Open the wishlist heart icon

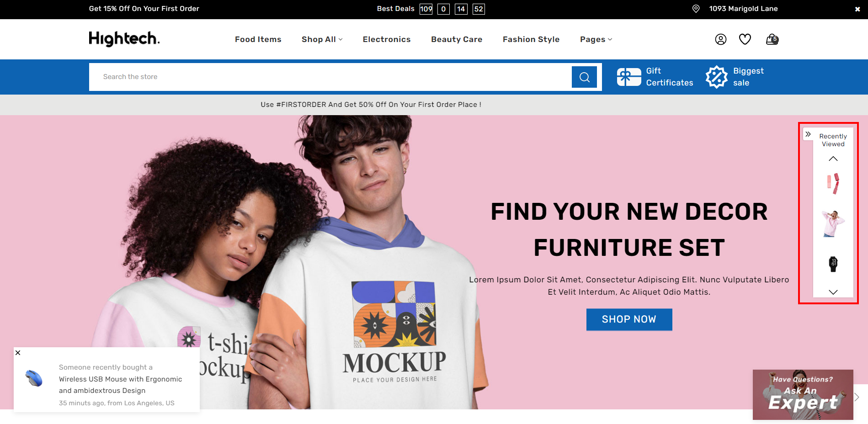(745, 39)
